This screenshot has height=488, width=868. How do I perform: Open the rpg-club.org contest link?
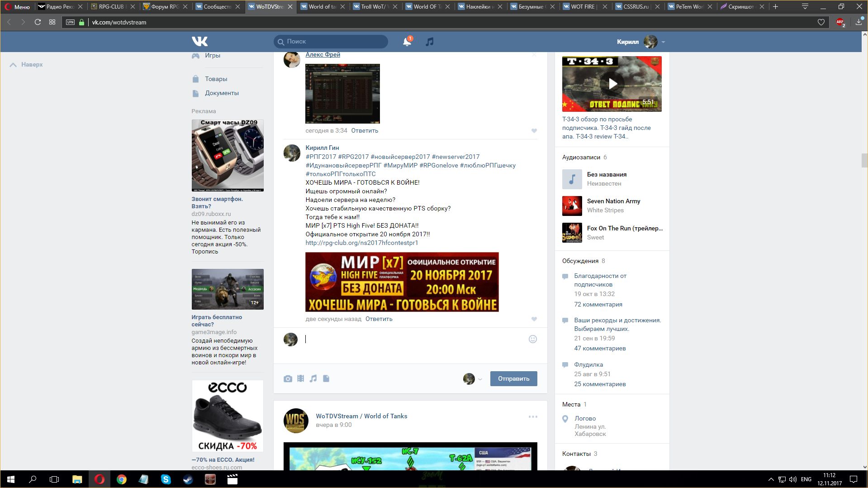pos(361,243)
